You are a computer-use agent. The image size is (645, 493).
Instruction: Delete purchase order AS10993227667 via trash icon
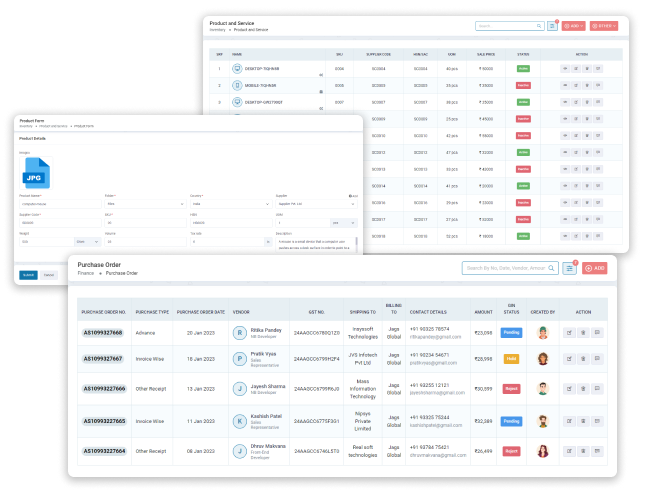pyautogui.click(x=583, y=358)
